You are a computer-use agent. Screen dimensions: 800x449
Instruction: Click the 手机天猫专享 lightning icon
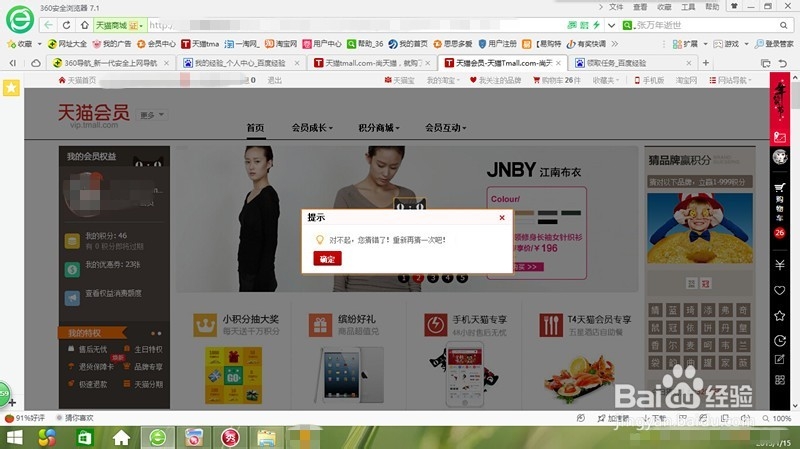click(x=436, y=325)
